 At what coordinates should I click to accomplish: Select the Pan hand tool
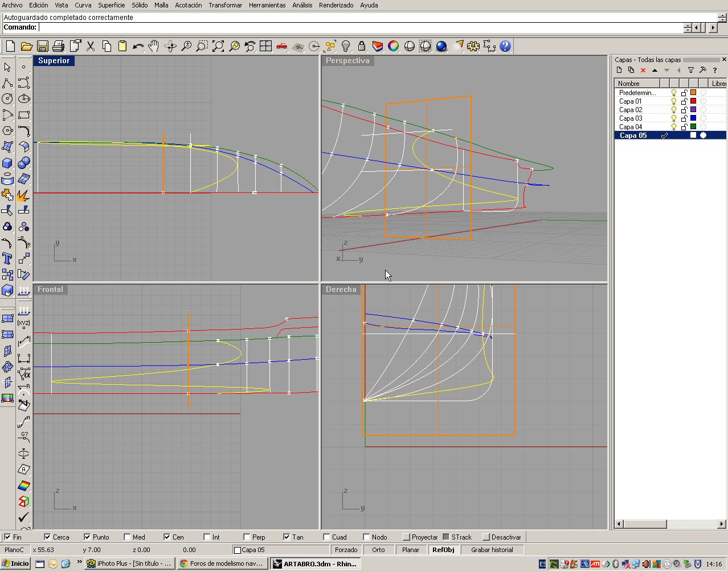[154, 46]
